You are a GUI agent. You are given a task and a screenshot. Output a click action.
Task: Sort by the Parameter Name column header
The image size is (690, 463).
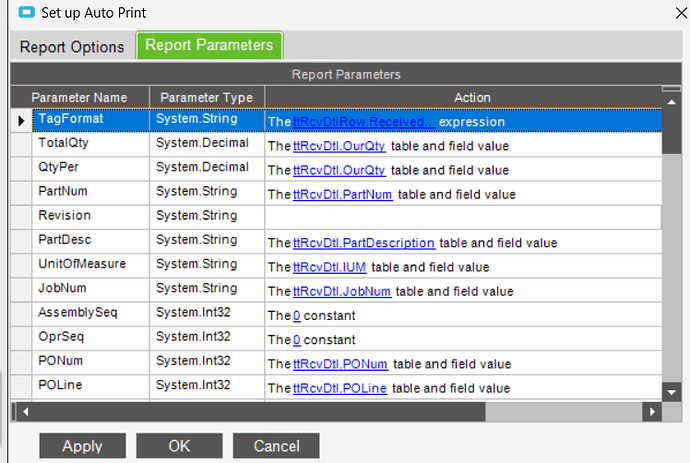coord(80,97)
